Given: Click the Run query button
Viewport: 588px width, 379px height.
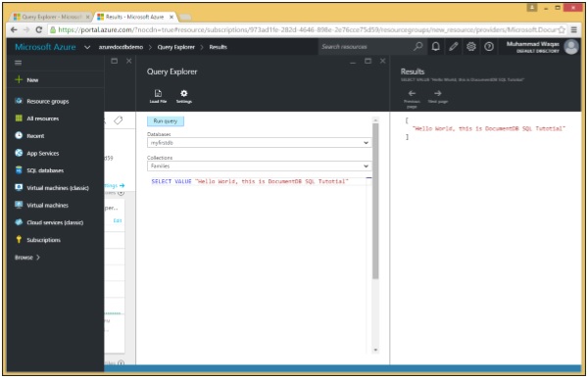Looking at the screenshot, I should pyautogui.click(x=166, y=121).
